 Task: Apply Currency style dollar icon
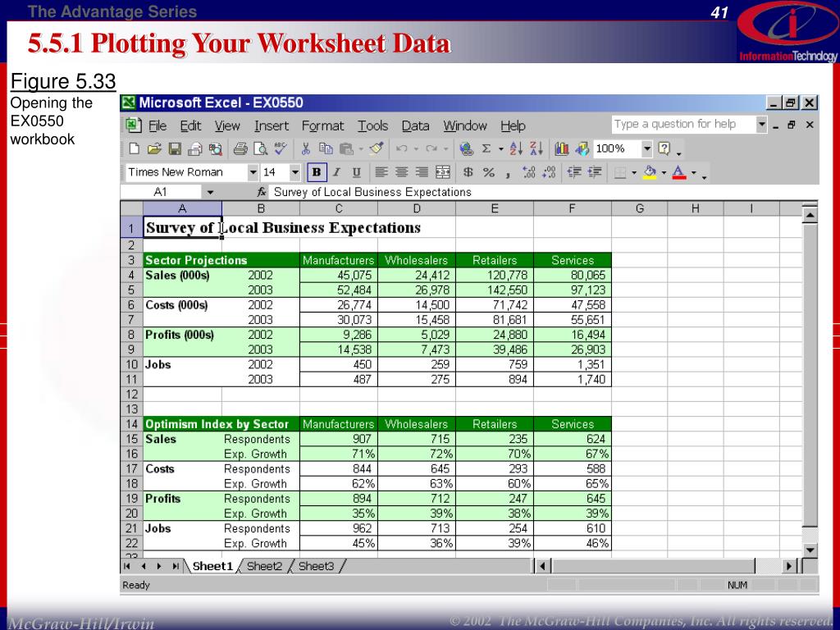pyautogui.click(x=468, y=172)
